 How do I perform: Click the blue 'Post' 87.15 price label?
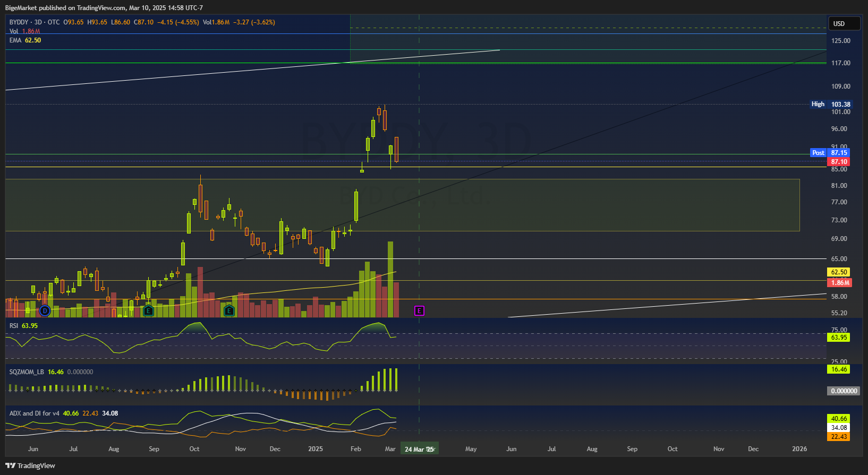tap(830, 153)
